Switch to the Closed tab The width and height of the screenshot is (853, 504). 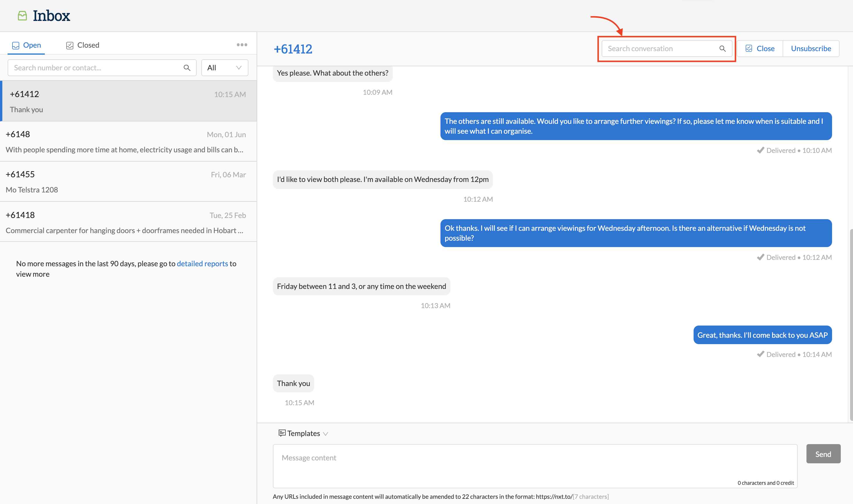click(x=83, y=45)
